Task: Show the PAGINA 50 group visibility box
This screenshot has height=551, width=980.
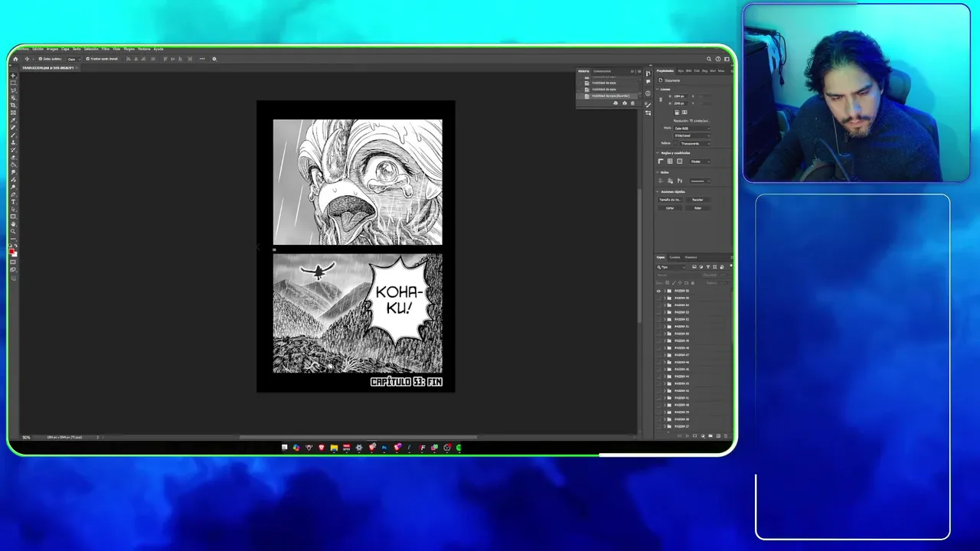Action: (x=658, y=334)
